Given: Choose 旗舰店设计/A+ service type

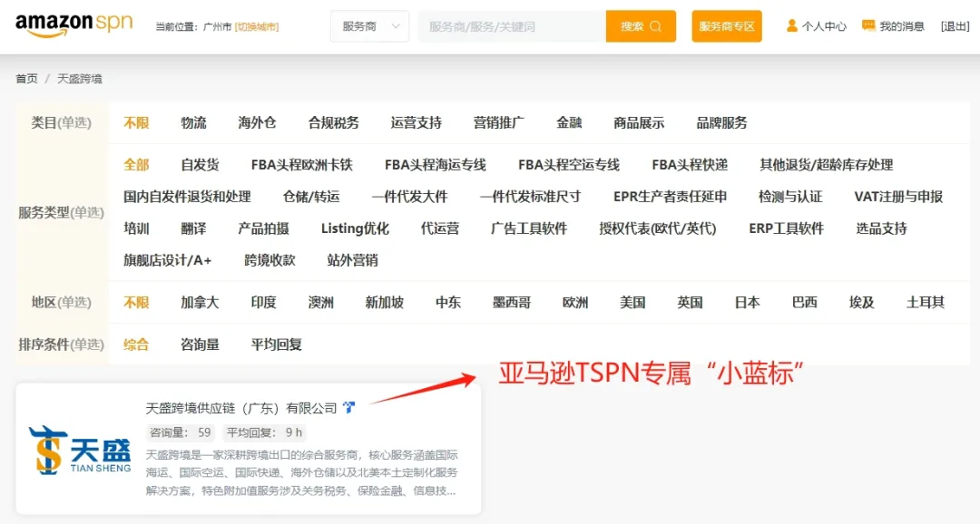Looking at the screenshot, I should tap(168, 260).
